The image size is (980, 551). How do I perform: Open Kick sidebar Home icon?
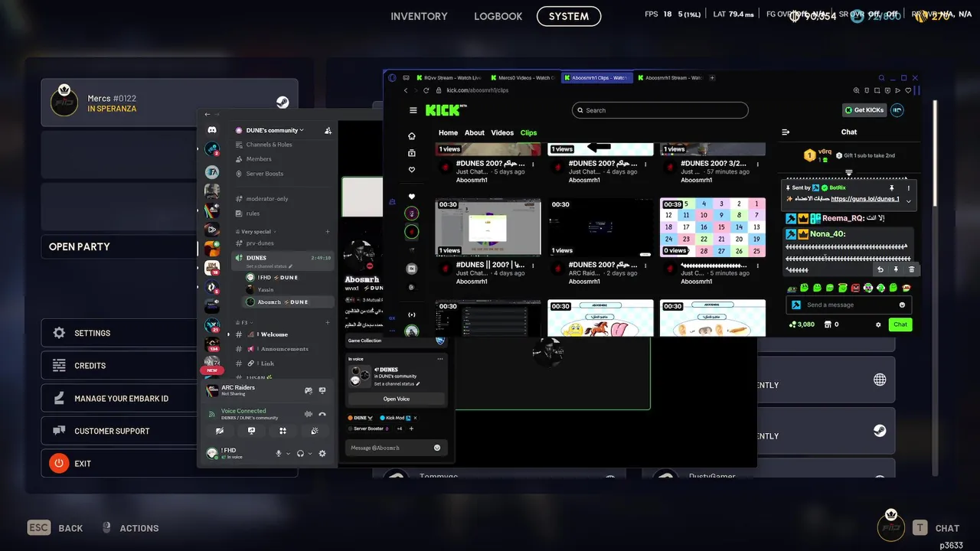pos(412,136)
